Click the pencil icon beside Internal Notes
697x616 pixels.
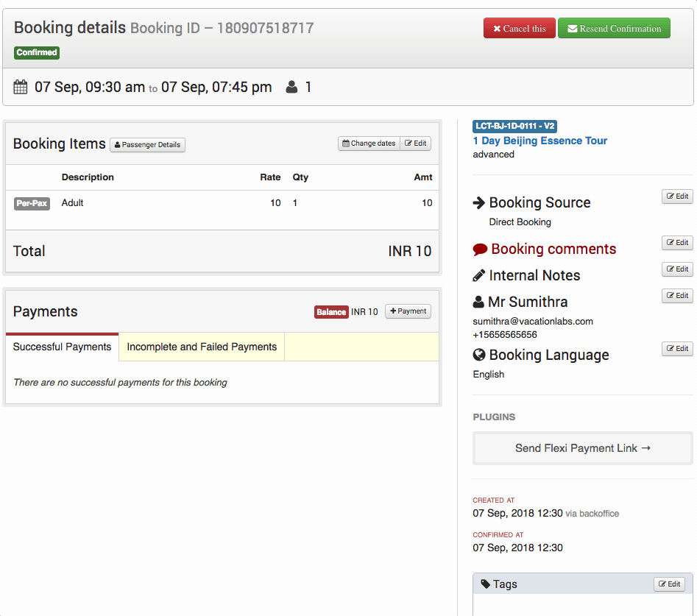479,276
